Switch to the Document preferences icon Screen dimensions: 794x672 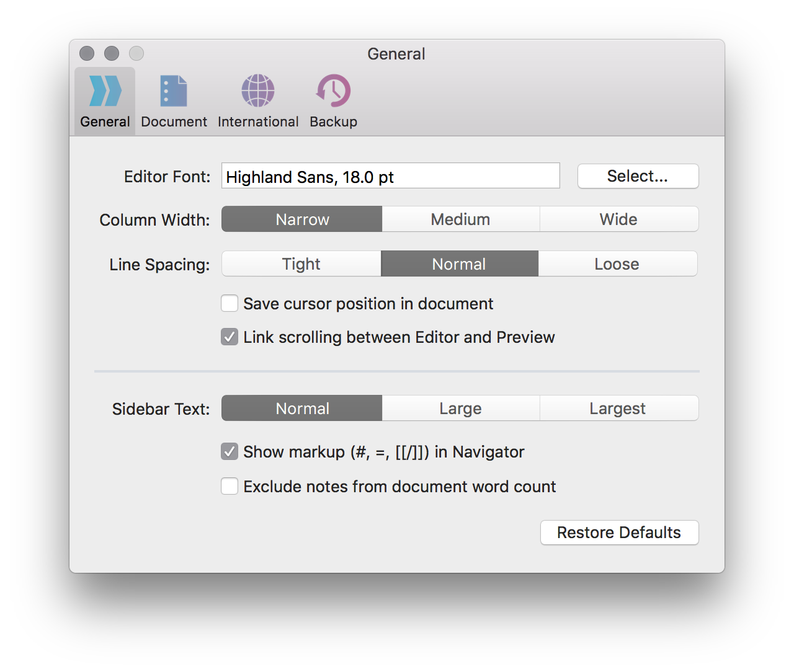click(174, 99)
